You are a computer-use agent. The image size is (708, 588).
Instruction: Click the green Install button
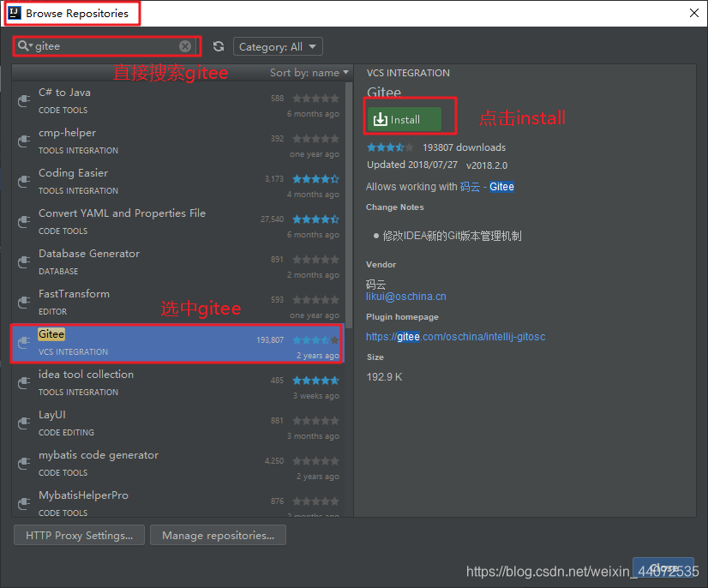[404, 119]
